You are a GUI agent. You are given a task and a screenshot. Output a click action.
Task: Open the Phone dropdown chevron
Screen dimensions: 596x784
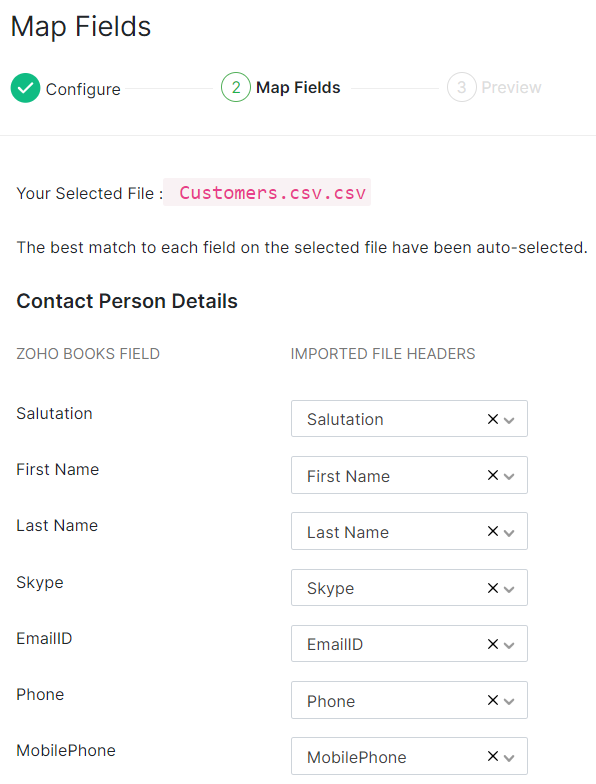click(x=509, y=702)
